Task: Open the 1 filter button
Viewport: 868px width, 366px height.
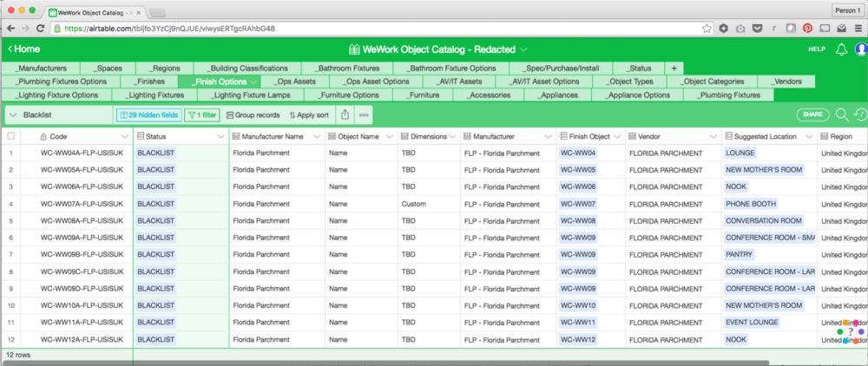Action: tap(202, 115)
